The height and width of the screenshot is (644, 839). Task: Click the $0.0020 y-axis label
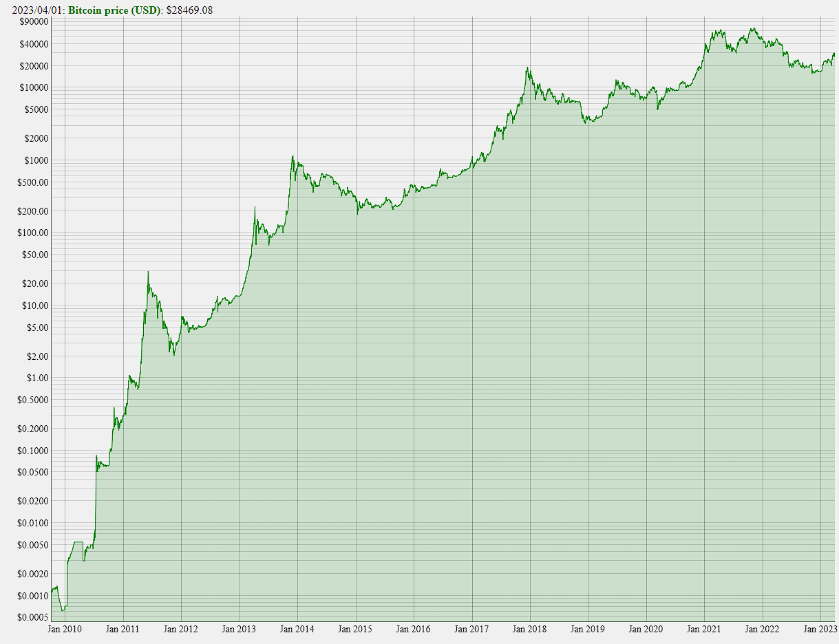pos(33,574)
